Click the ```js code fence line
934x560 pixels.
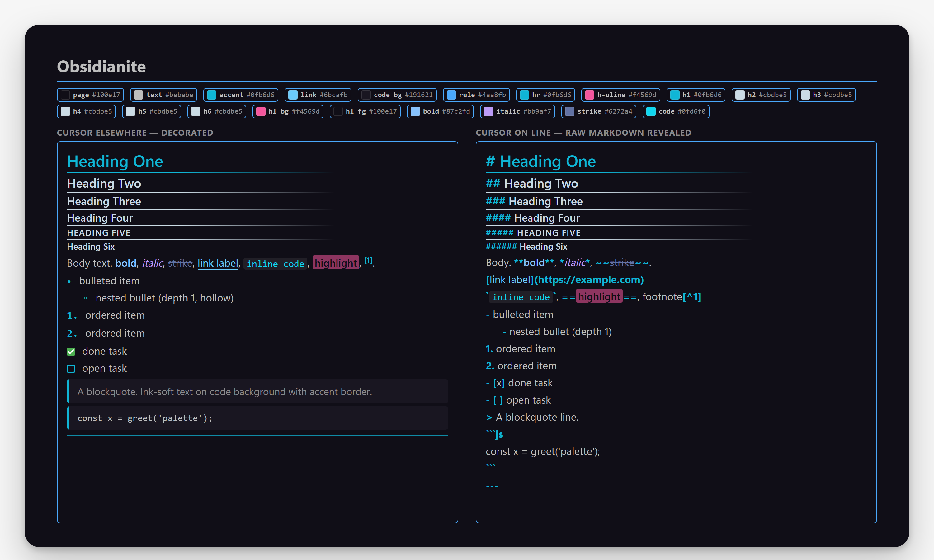[495, 434]
